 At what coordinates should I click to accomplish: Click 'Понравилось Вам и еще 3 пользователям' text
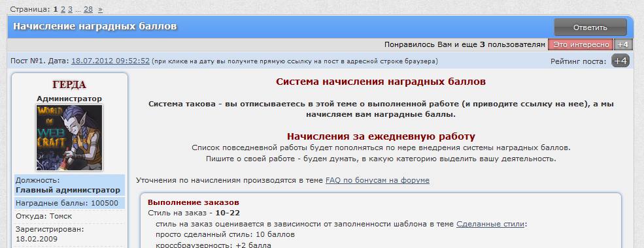pos(464,44)
